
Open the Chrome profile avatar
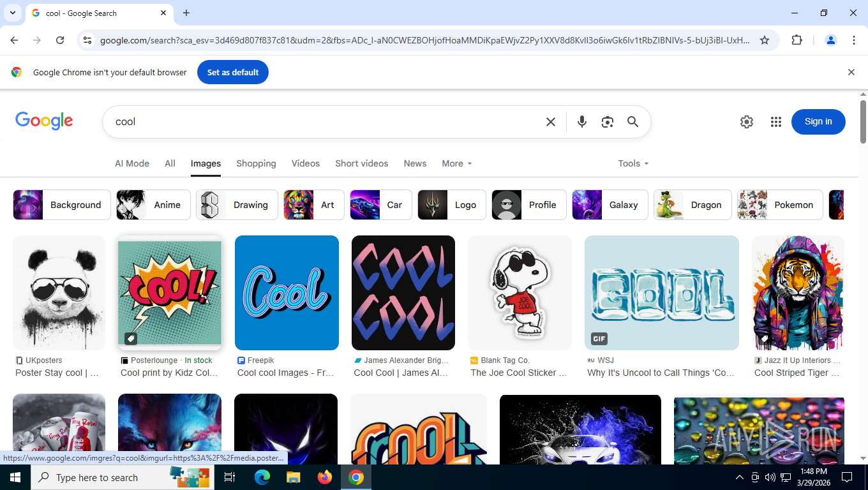[x=831, y=40]
